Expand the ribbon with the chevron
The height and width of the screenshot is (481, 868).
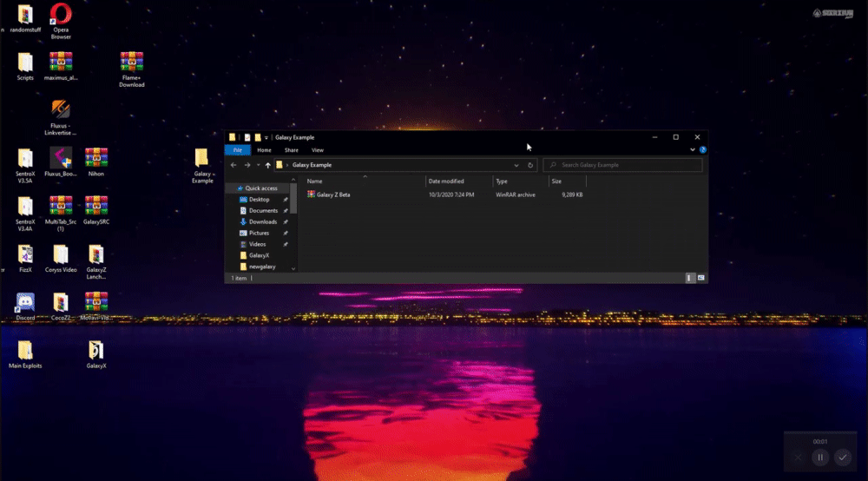pos(692,149)
